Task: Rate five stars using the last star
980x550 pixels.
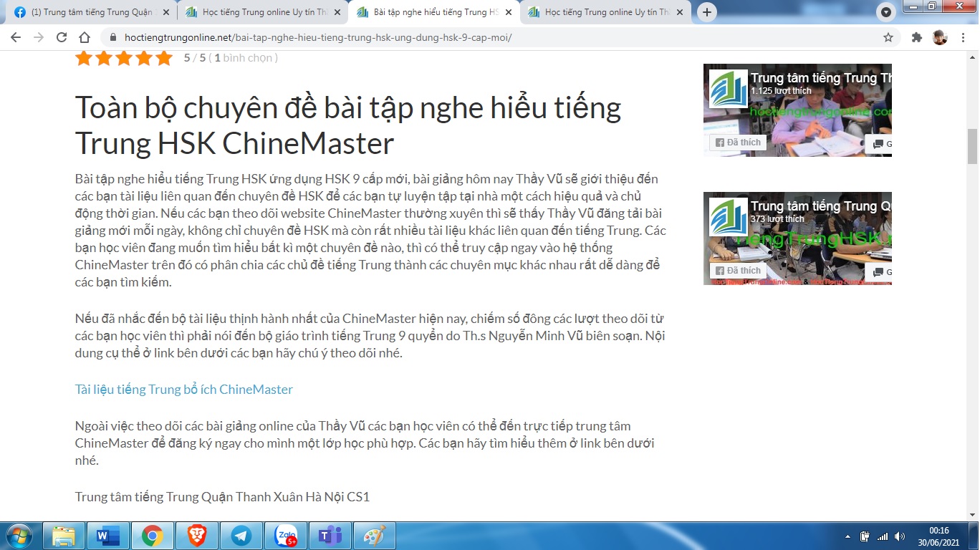Action: [164, 58]
